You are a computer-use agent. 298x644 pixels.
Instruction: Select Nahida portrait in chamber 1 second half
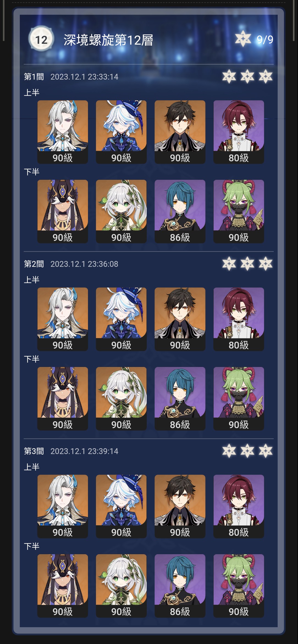pyautogui.click(x=121, y=211)
